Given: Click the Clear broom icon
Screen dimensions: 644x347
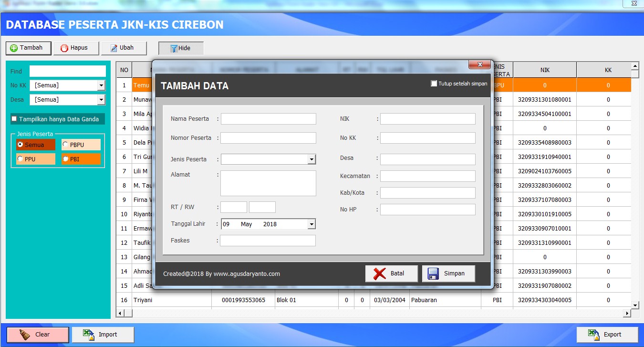Looking at the screenshot, I should coord(24,335).
